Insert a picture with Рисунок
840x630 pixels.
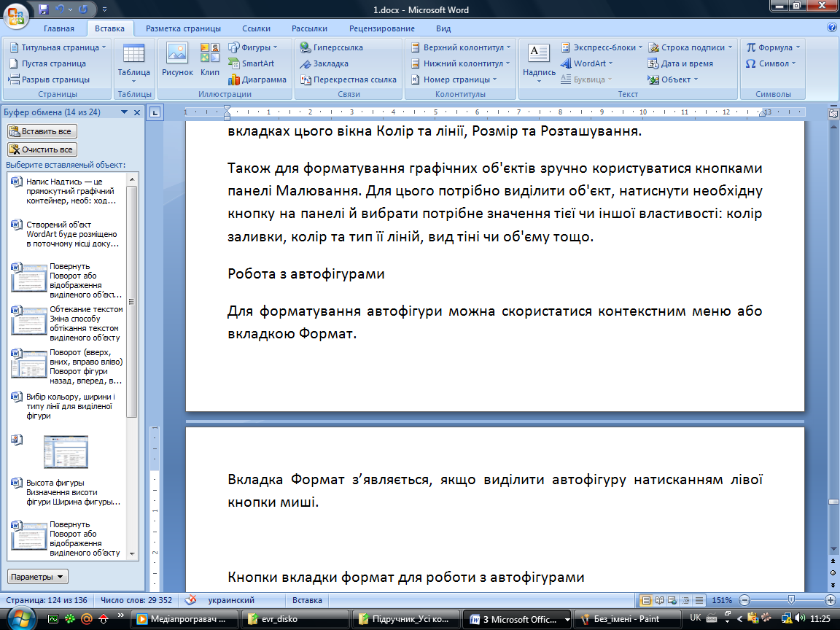pos(177,60)
